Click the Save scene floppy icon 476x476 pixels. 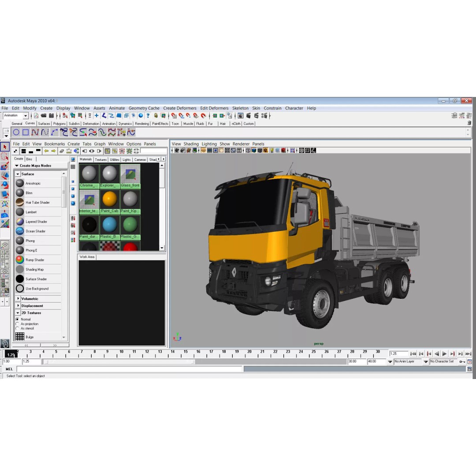click(x=51, y=115)
